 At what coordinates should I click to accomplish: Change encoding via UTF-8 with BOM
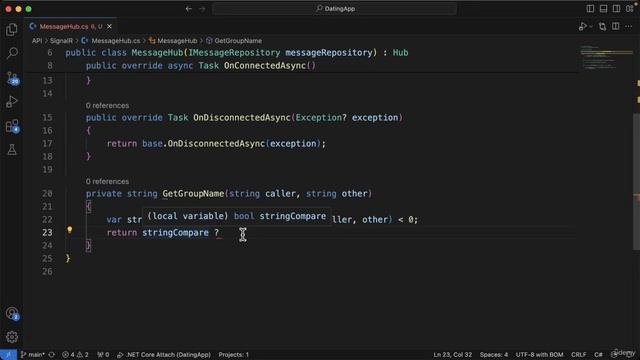point(539,355)
